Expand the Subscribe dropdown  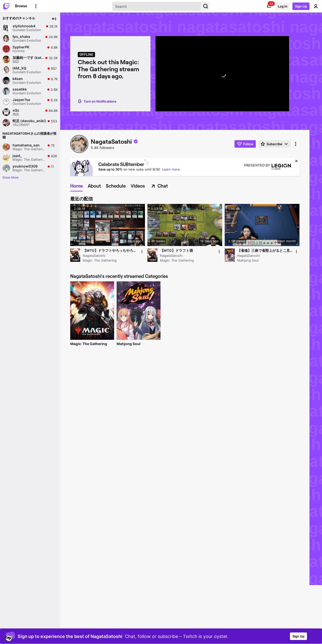click(274, 144)
